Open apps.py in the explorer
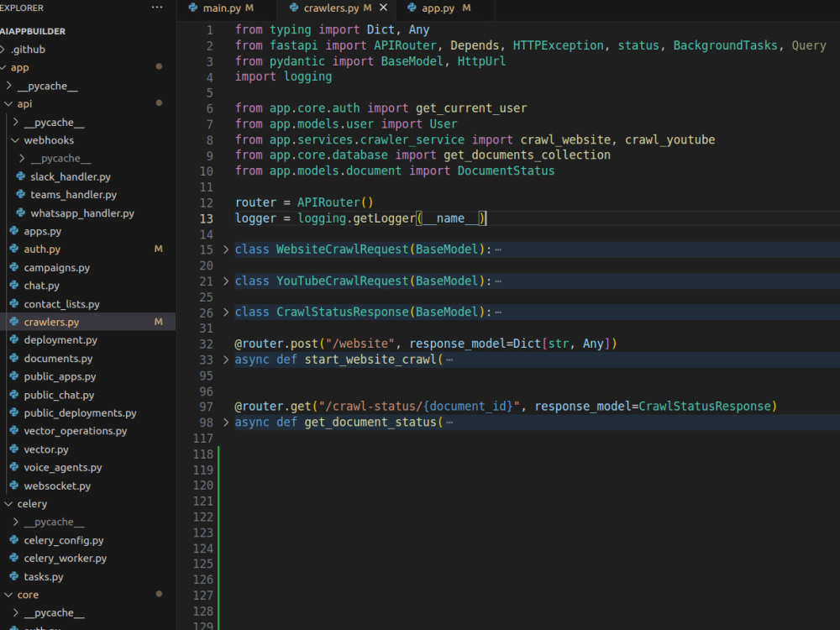840x630 pixels. pyautogui.click(x=42, y=232)
